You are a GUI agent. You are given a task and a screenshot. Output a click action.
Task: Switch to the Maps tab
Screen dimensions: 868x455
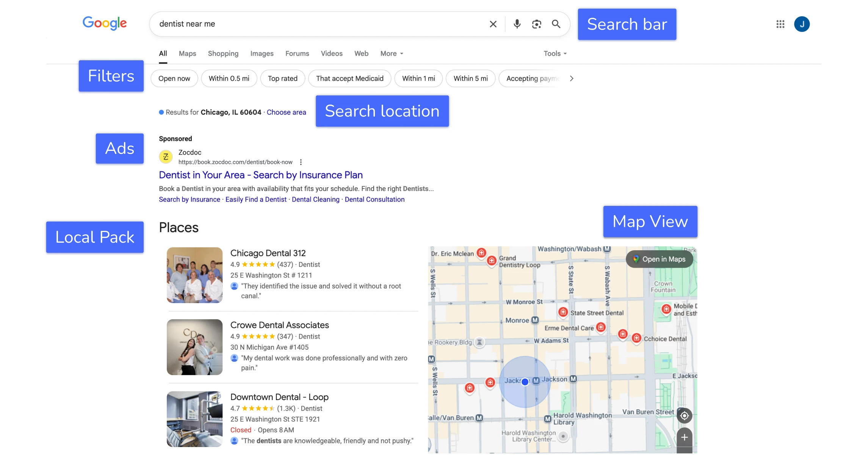point(187,53)
